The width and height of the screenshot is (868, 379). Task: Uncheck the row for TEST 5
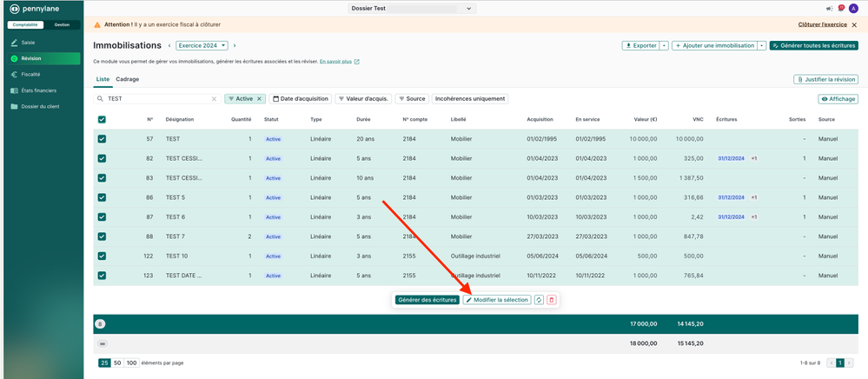[102, 197]
